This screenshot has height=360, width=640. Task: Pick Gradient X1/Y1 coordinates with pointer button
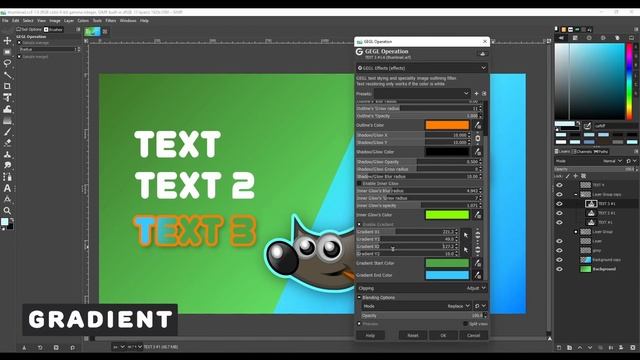click(x=466, y=236)
